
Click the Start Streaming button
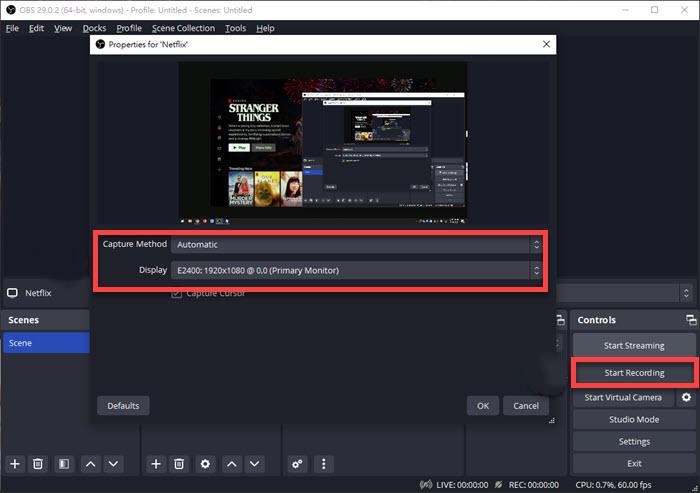[x=634, y=346]
